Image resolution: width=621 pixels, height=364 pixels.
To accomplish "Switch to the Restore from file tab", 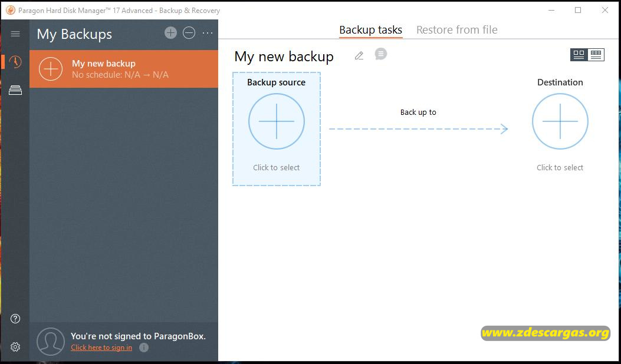I will (456, 29).
